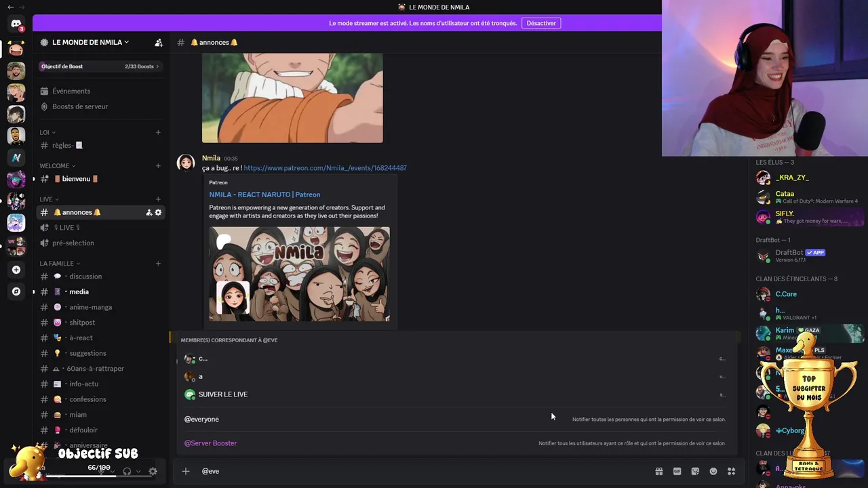Open the règles channel

pyautogui.click(x=102, y=145)
